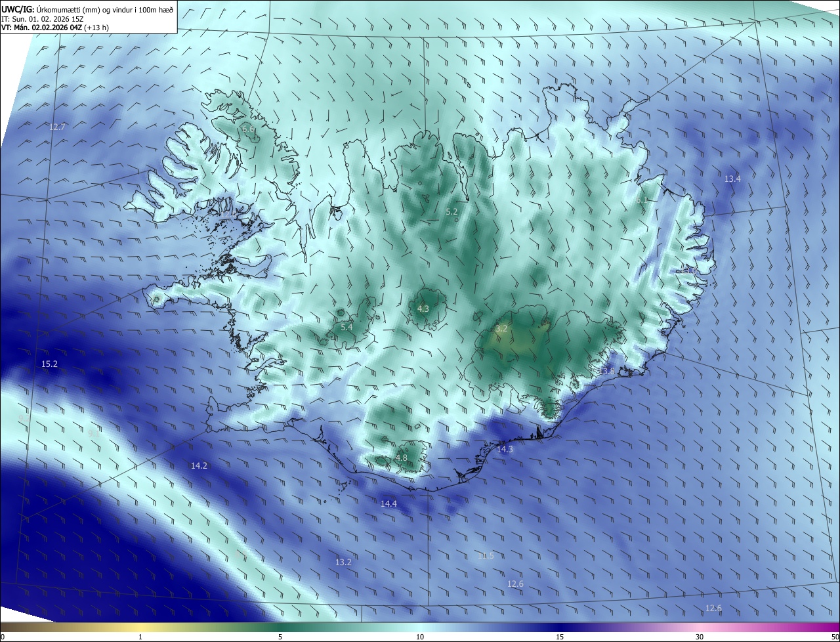This screenshot has width=840, height=642.
Task: Click the 15.2 value over the ocean
Action: point(49,364)
